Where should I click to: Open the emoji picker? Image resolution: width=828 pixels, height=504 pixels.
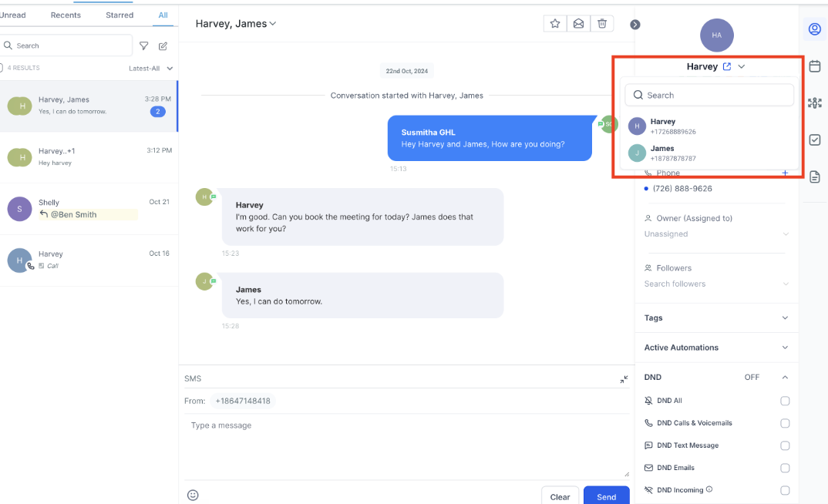[193, 495]
